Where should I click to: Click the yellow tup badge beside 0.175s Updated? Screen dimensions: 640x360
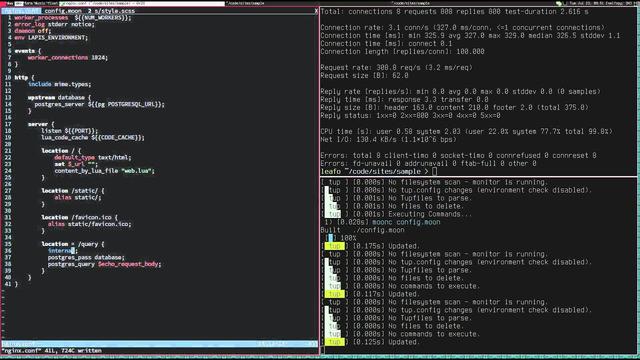[334, 246]
